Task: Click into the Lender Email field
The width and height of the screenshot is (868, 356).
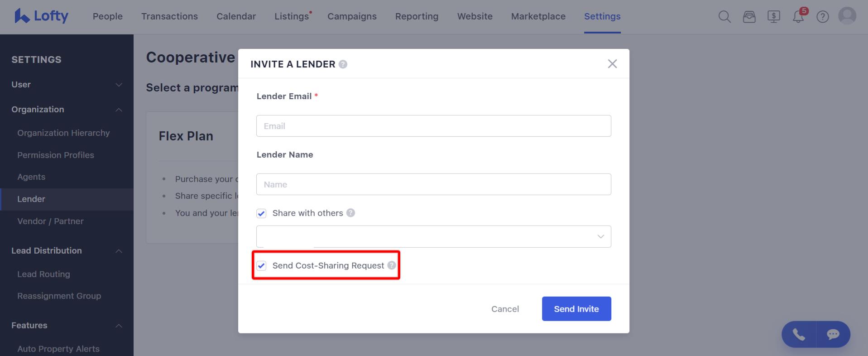Action: [x=434, y=126]
